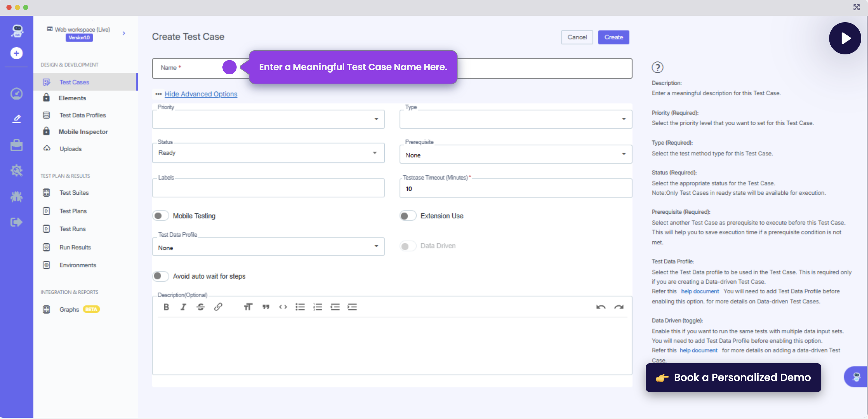868x419 pixels.
Task: Enable the Mobile Testing toggle
Action: click(161, 216)
